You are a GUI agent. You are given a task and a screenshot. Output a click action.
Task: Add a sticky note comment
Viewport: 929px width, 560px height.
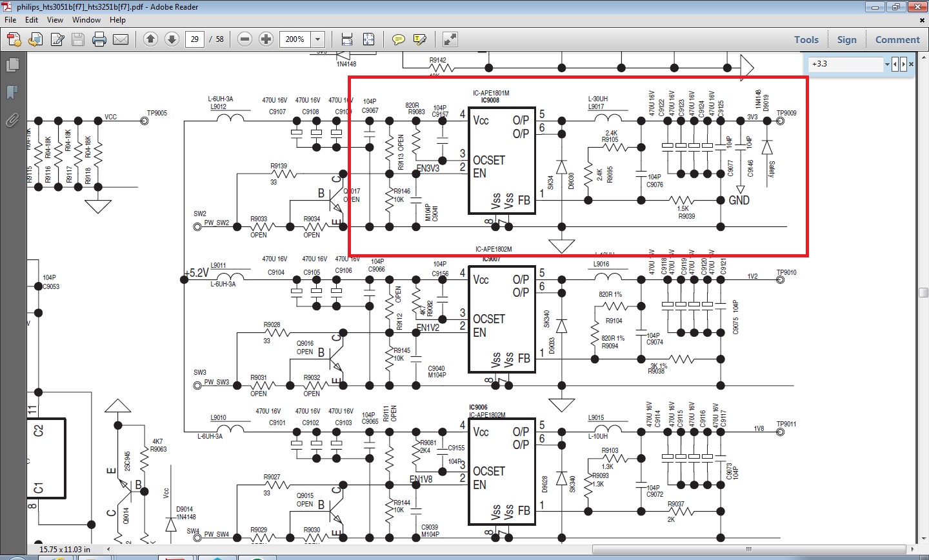tap(399, 39)
